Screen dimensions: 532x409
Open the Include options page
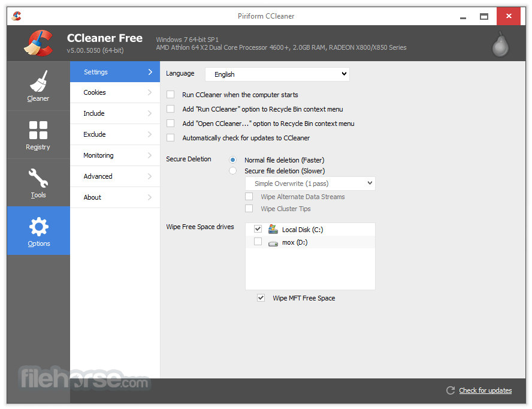(x=115, y=113)
